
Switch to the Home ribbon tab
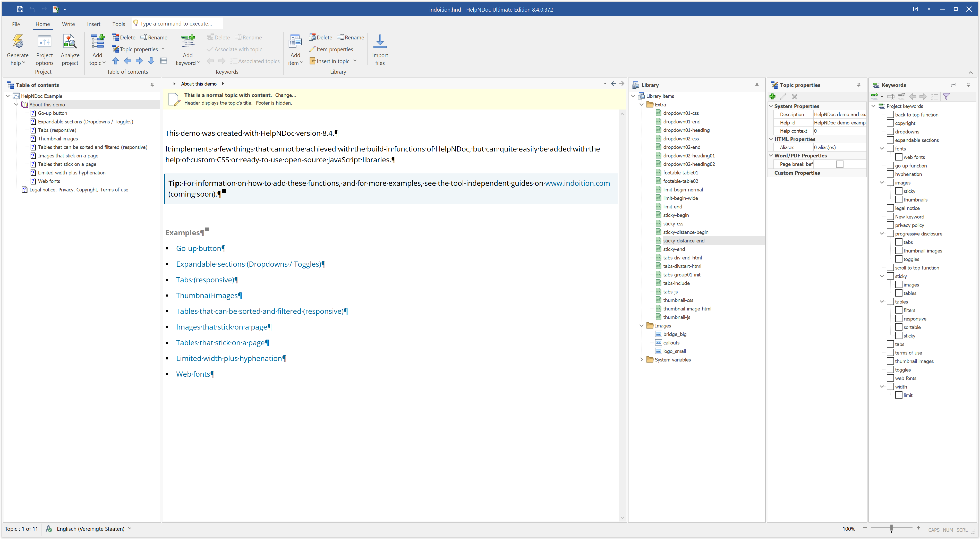coord(42,24)
